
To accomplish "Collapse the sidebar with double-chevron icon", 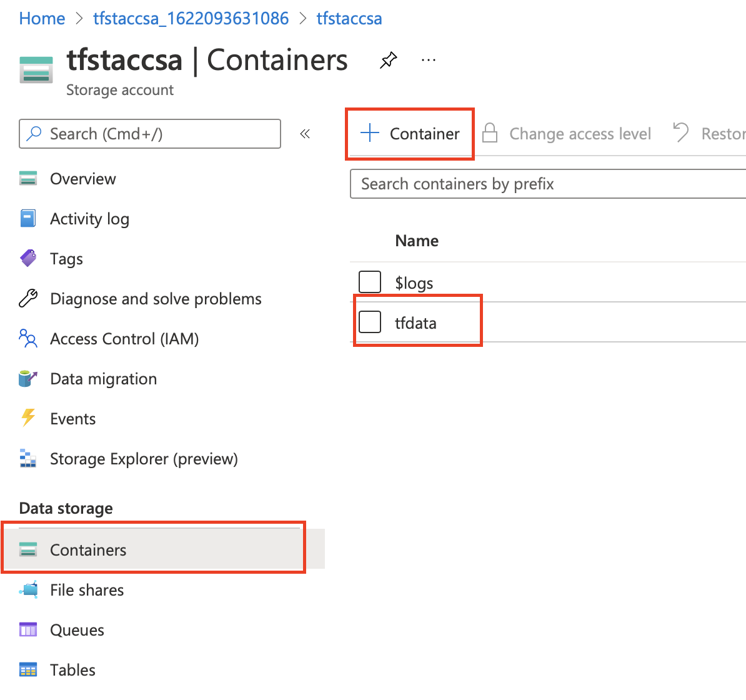I will (x=305, y=134).
